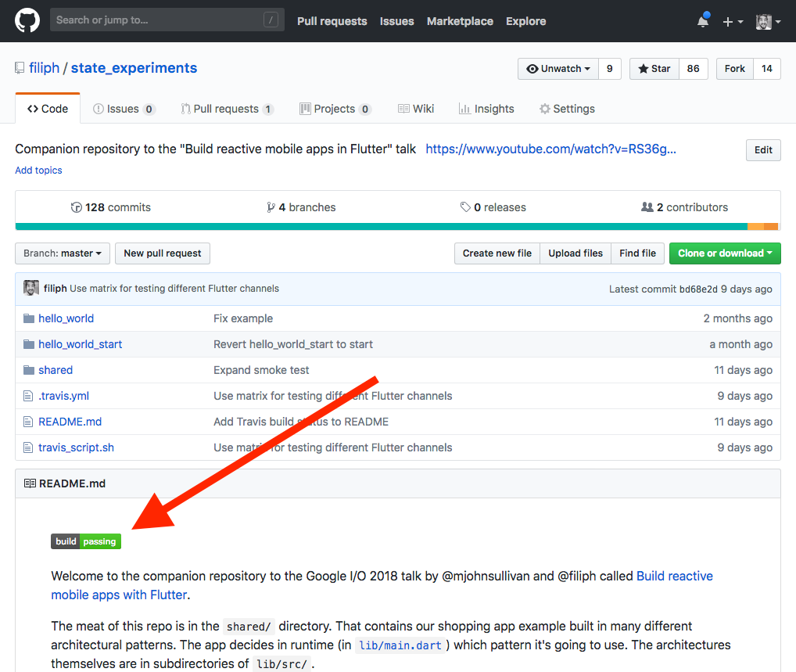Open state_experiments repository link

click(134, 68)
